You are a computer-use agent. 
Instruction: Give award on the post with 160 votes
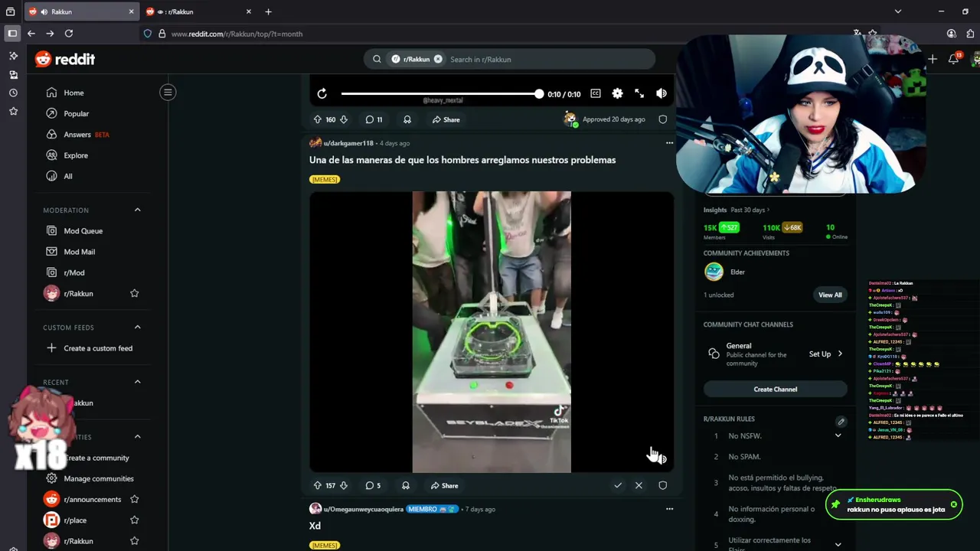tap(407, 119)
